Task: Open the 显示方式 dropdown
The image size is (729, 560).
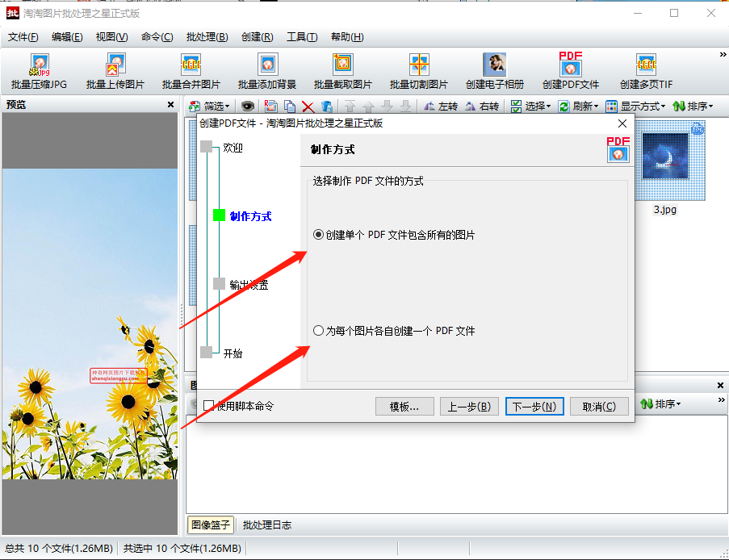Action: (635, 107)
